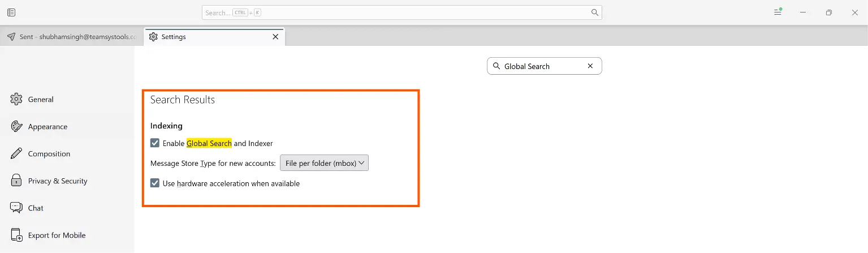The image size is (868, 253).
Task: Click the Chat bubble icon
Action: (x=16, y=208)
